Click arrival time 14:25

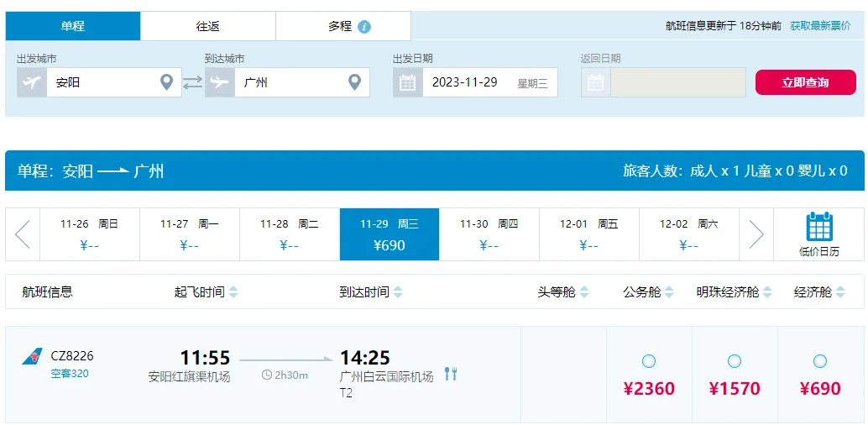click(x=365, y=358)
